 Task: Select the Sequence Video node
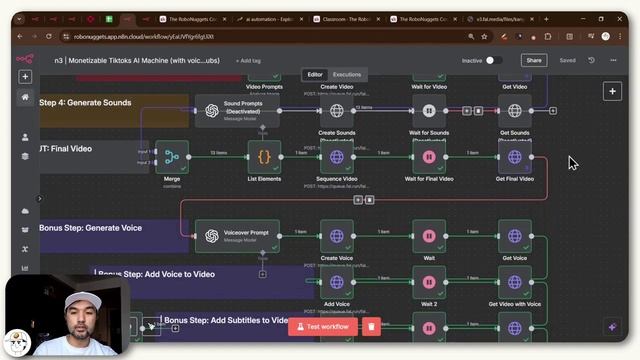(x=337, y=157)
